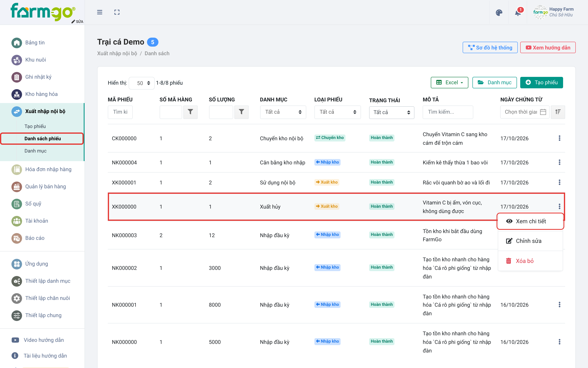This screenshot has height=368, width=588.
Task: Open the Excel export dropdown
Action: 449,83
